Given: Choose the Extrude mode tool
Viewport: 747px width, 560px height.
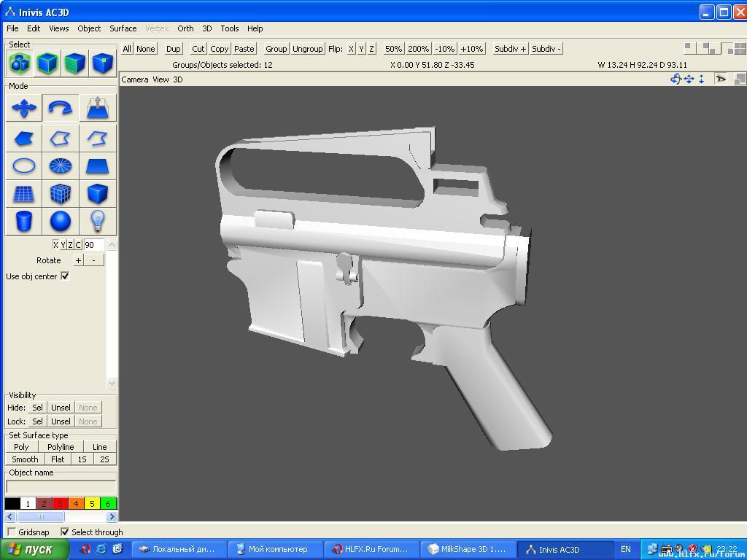Looking at the screenshot, I should coord(97,109).
